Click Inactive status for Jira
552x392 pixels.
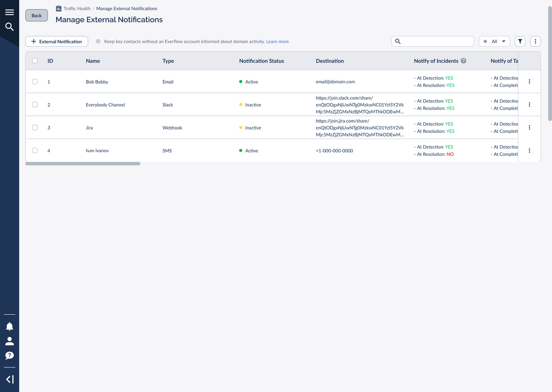click(x=250, y=128)
